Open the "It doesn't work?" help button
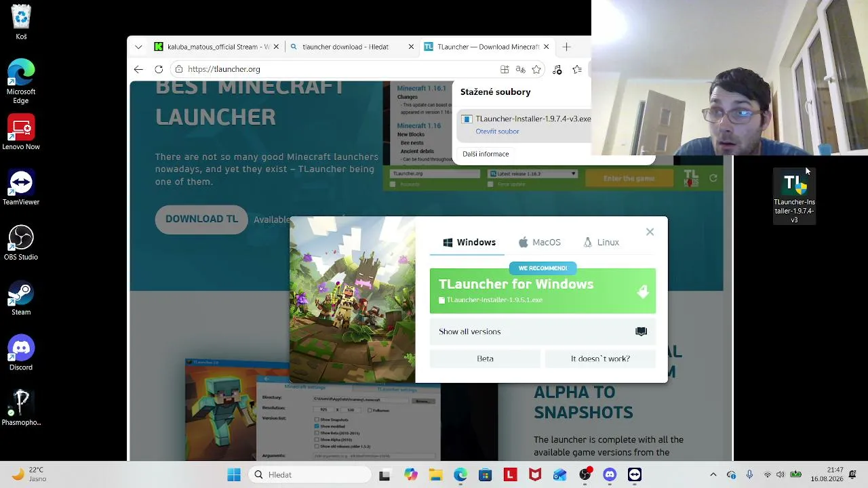This screenshot has width=868, height=488. (x=600, y=359)
